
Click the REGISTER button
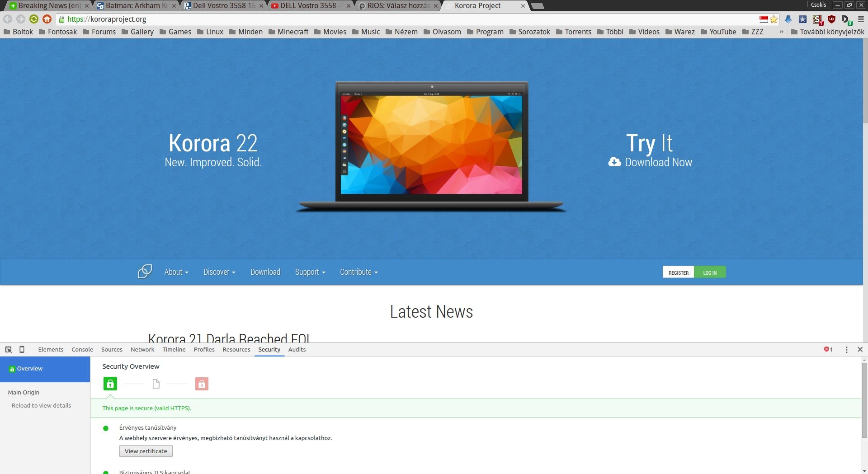coord(679,272)
